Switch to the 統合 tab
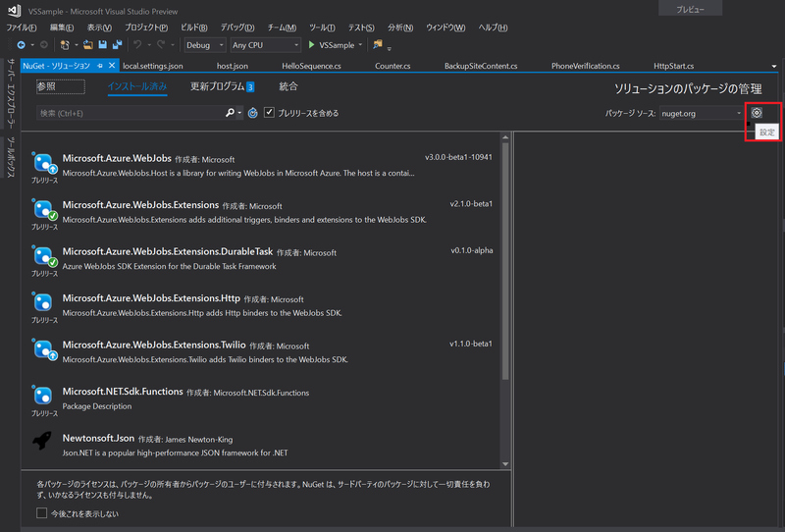Viewport: 785px width, 532px height. pos(288,86)
